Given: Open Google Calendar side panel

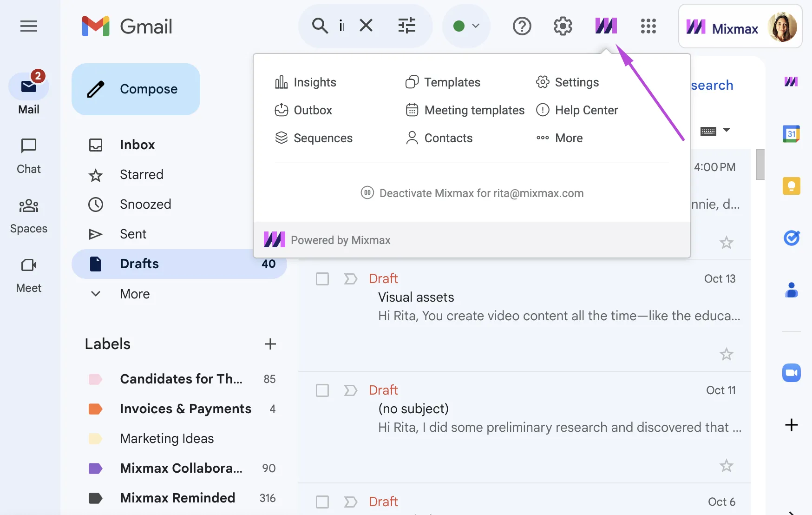Looking at the screenshot, I should coord(791,134).
